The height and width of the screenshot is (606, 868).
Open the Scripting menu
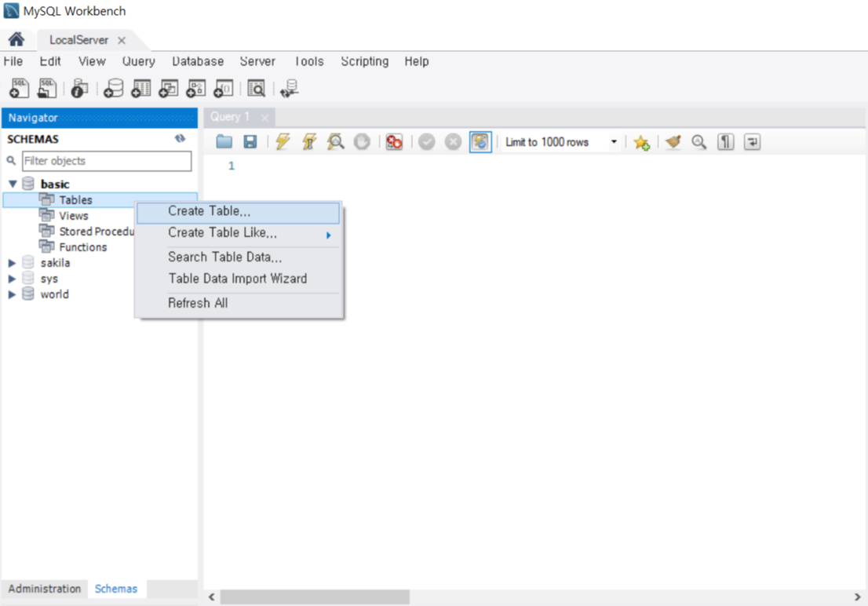(x=364, y=61)
